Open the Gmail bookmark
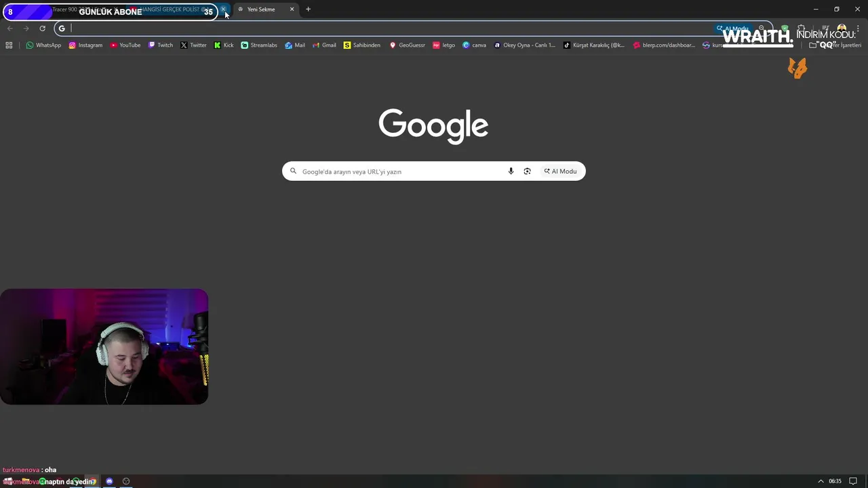Viewport: 868px width, 488px height. click(x=324, y=45)
